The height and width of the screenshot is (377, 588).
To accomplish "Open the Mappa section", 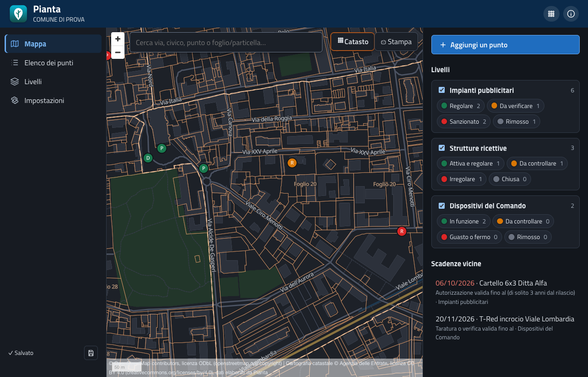I will click(53, 44).
